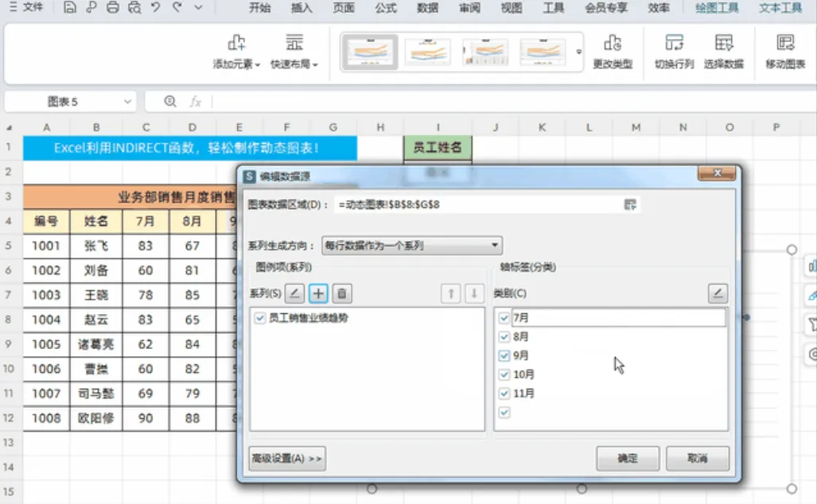Select the second chart style thumbnail

[428, 52]
